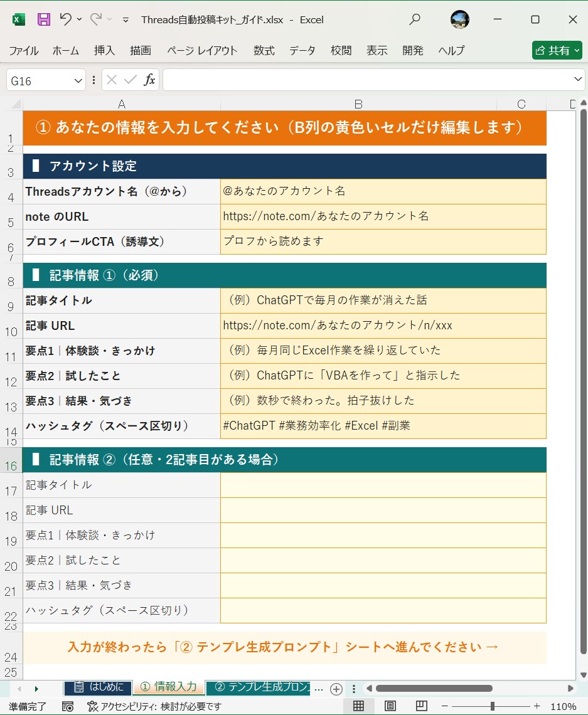Viewport: 588px width, 715px height.
Task: Select the 数秒で終わった。拍子抜けした cell
Action: pos(383,401)
